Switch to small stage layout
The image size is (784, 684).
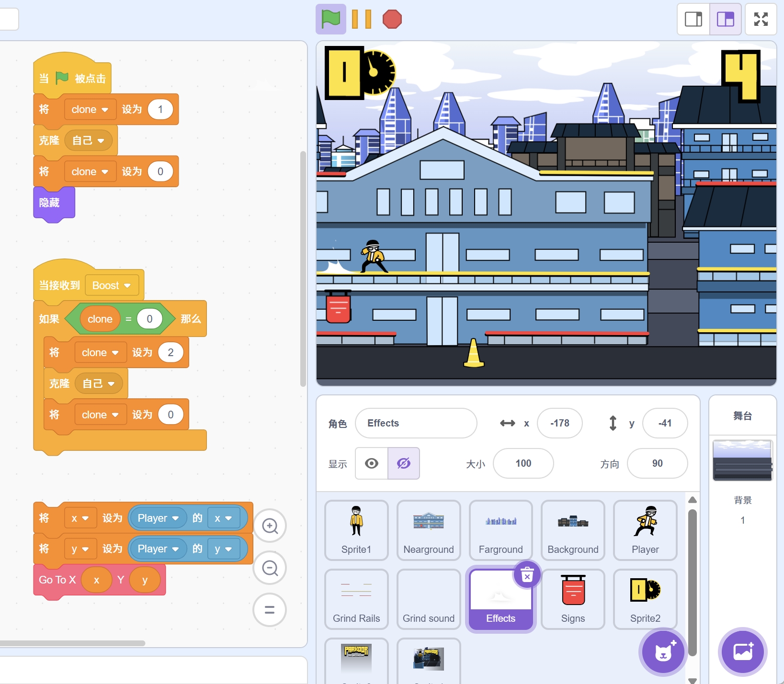pos(693,20)
